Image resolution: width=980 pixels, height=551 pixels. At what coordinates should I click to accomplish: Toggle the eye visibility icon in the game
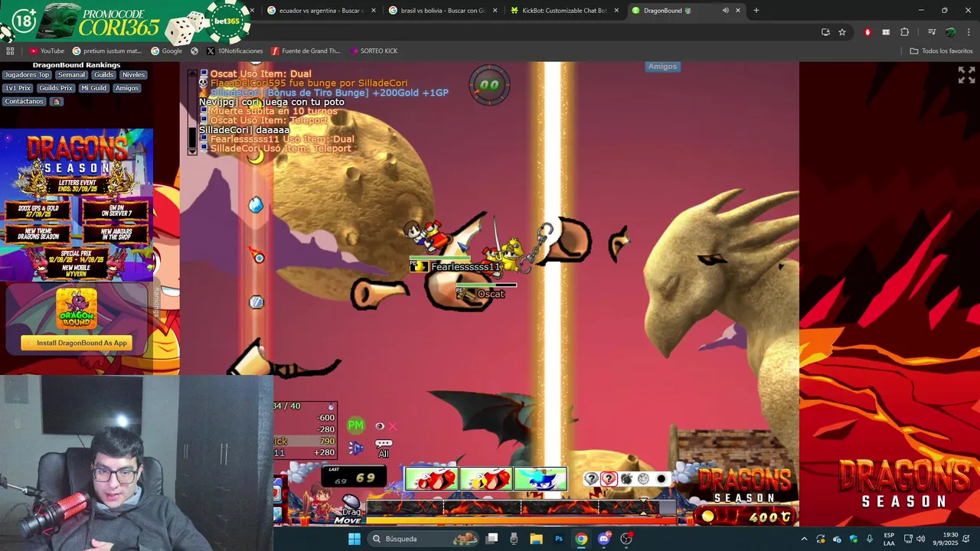[x=380, y=426]
